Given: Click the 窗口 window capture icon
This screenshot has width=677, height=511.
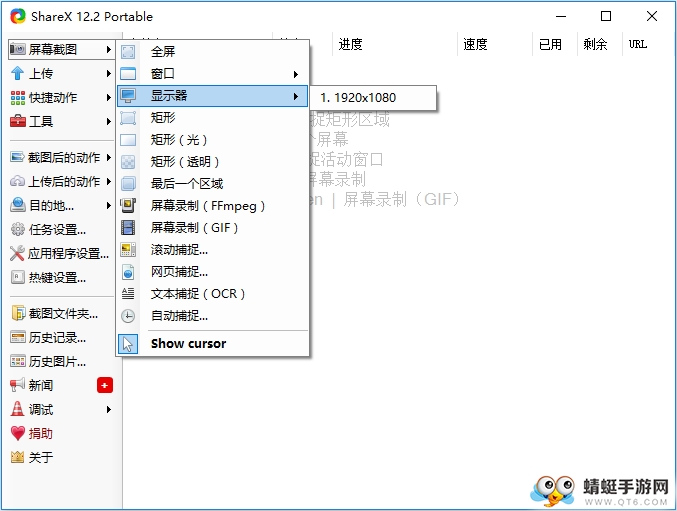Looking at the screenshot, I should (128, 74).
